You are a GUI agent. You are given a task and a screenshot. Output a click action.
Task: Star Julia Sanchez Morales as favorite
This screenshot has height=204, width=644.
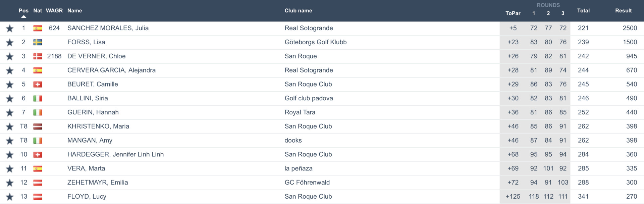10,29
